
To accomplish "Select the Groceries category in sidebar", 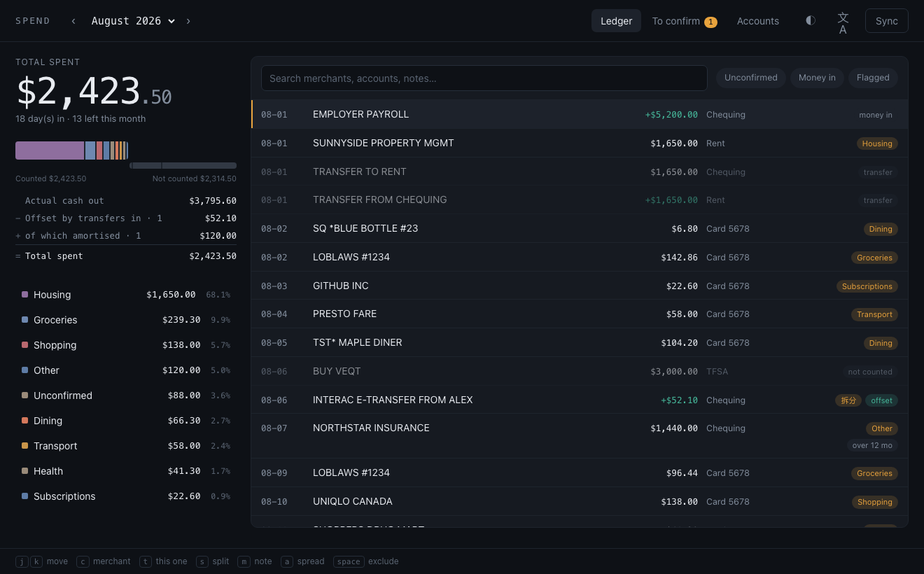I will pos(126,320).
